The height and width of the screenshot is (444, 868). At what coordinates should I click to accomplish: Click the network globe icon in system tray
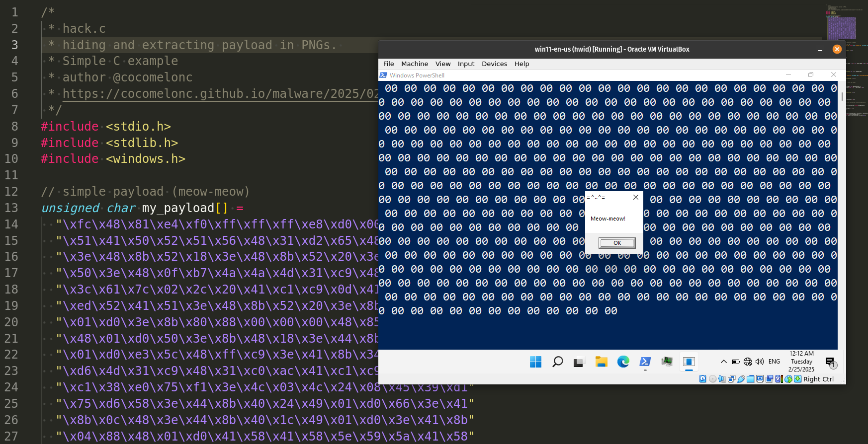(x=748, y=362)
